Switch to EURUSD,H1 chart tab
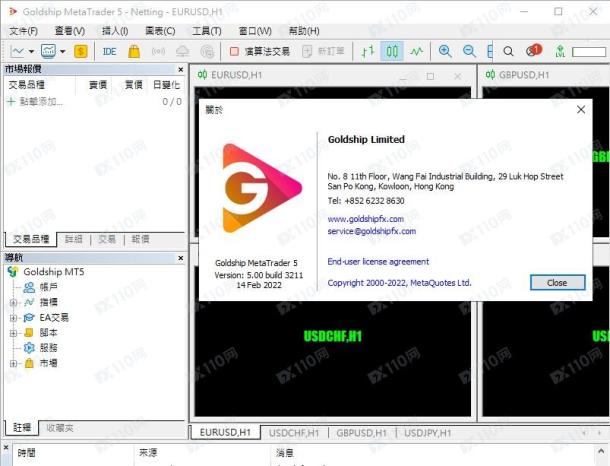The width and height of the screenshot is (610, 466). [x=225, y=433]
